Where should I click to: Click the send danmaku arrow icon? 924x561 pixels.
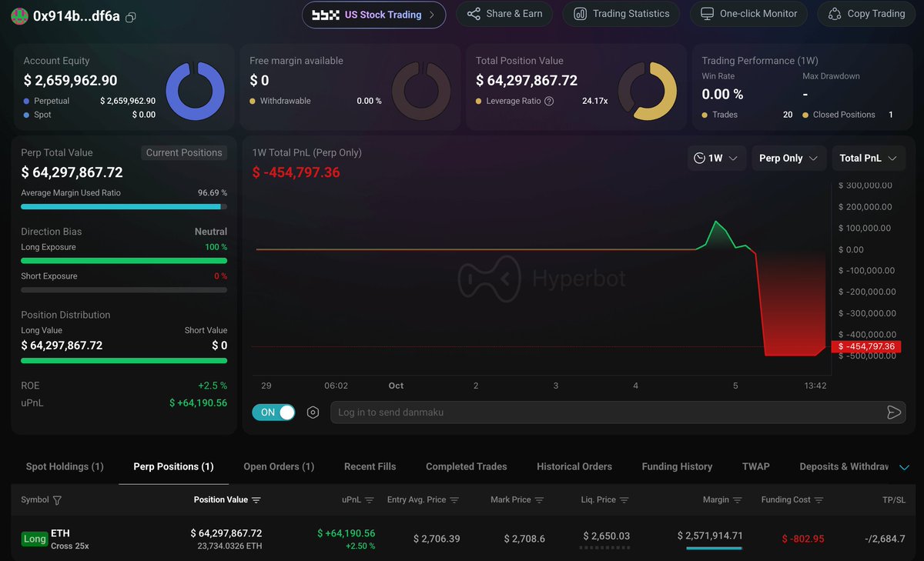[x=893, y=412]
